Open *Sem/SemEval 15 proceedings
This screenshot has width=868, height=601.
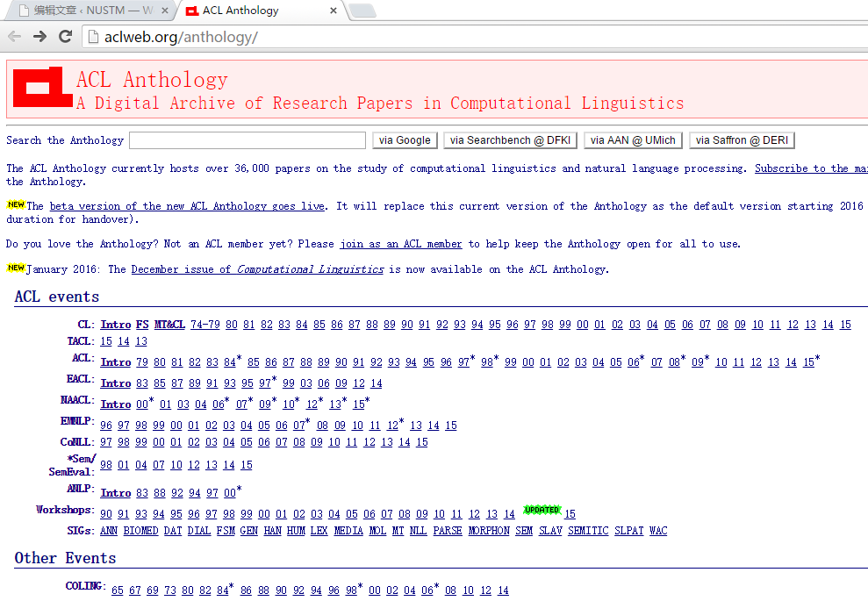point(247,465)
